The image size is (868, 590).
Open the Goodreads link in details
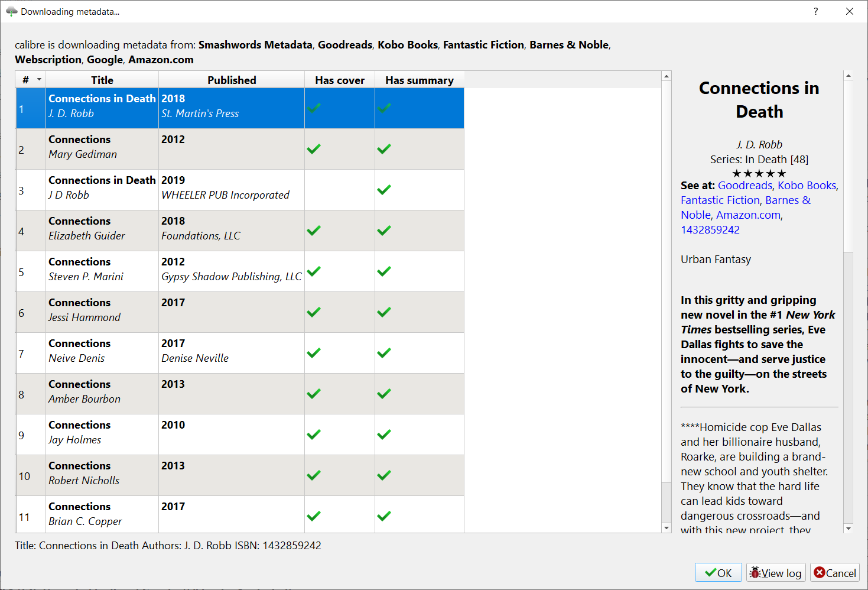[x=745, y=186]
